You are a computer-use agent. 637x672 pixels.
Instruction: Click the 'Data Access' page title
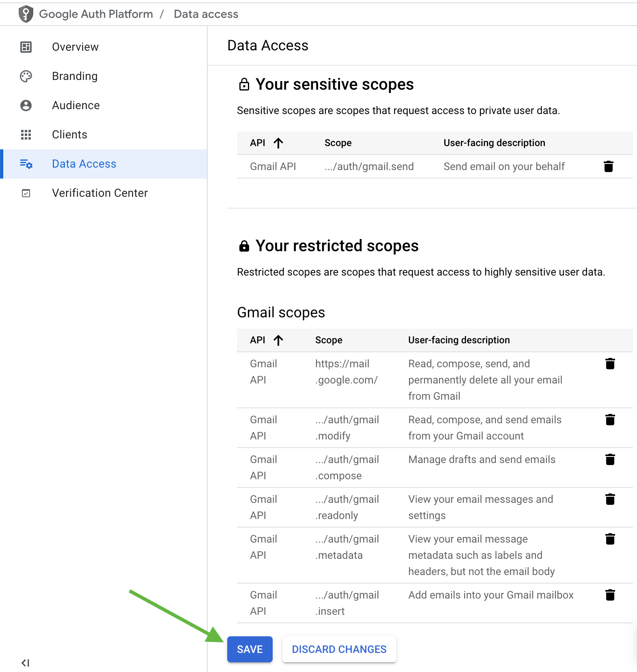click(x=268, y=45)
